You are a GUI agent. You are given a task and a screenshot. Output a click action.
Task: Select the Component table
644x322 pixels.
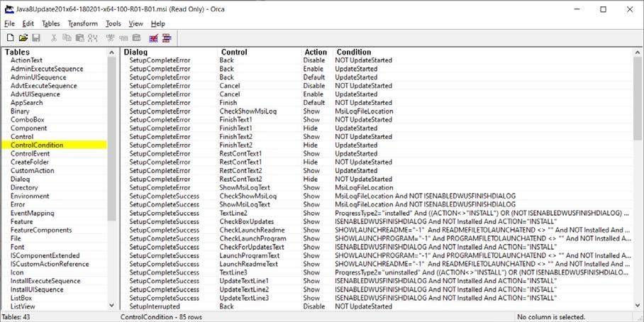tap(29, 128)
